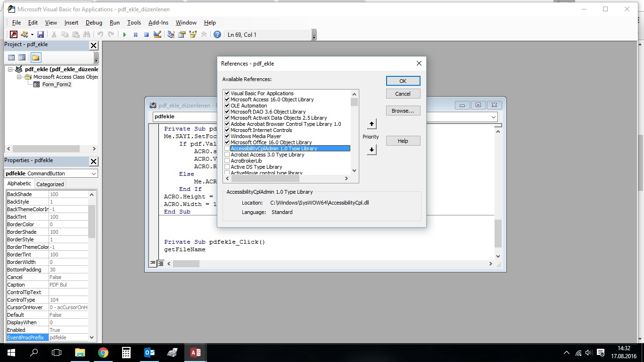Open the pdfekle CommandButton properties dropdown
644x362 pixels.
pos(94,173)
